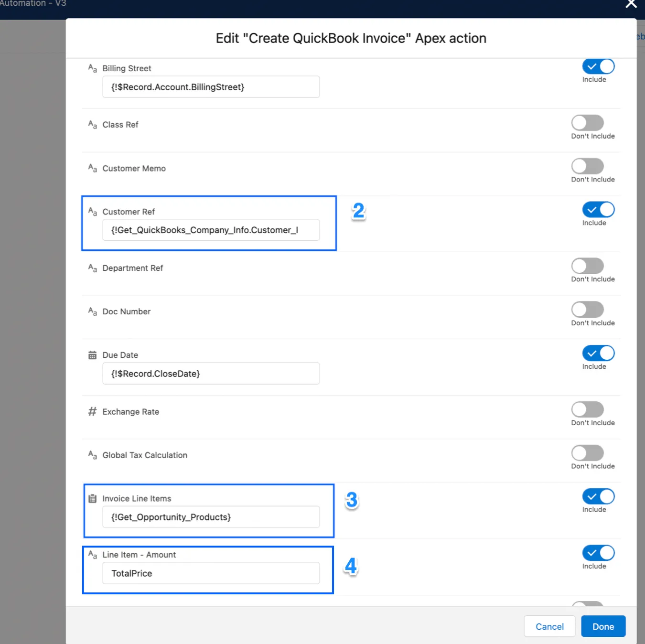Click the text-type icon beside Billing Street

[x=92, y=68]
